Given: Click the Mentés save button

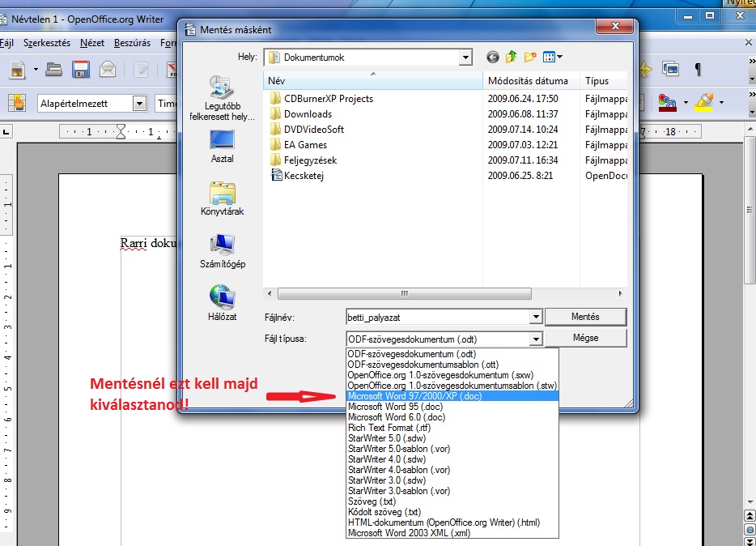Looking at the screenshot, I should coord(585,317).
